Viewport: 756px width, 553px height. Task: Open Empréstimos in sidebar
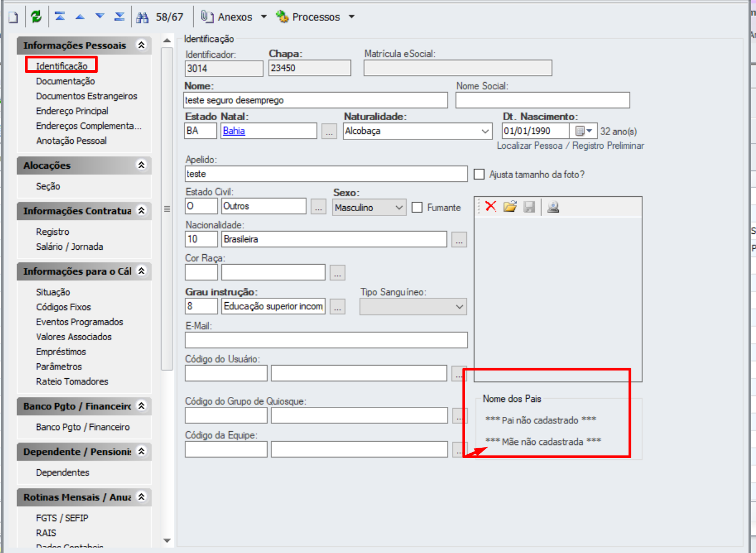pos(61,352)
